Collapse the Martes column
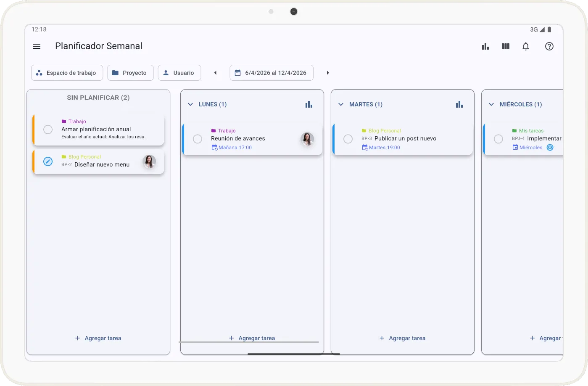Viewport: 588px width, 386px height. 341,104
